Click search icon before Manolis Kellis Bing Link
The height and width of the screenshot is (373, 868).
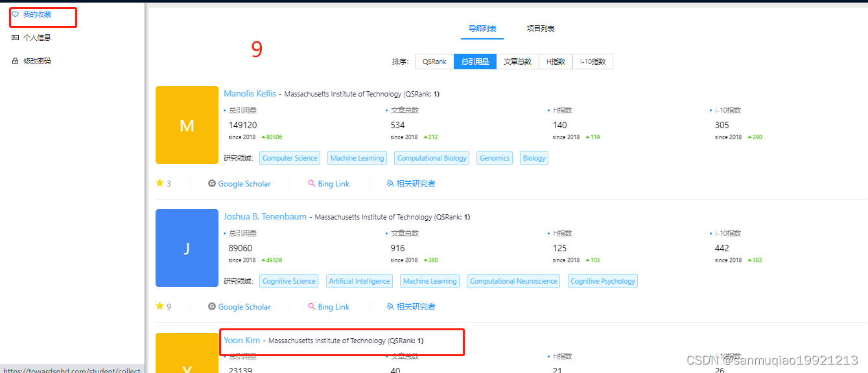(x=312, y=183)
